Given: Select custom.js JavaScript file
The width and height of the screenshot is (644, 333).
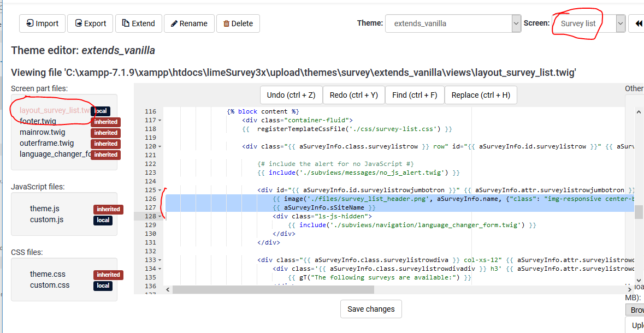Looking at the screenshot, I should [x=46, y=219].
